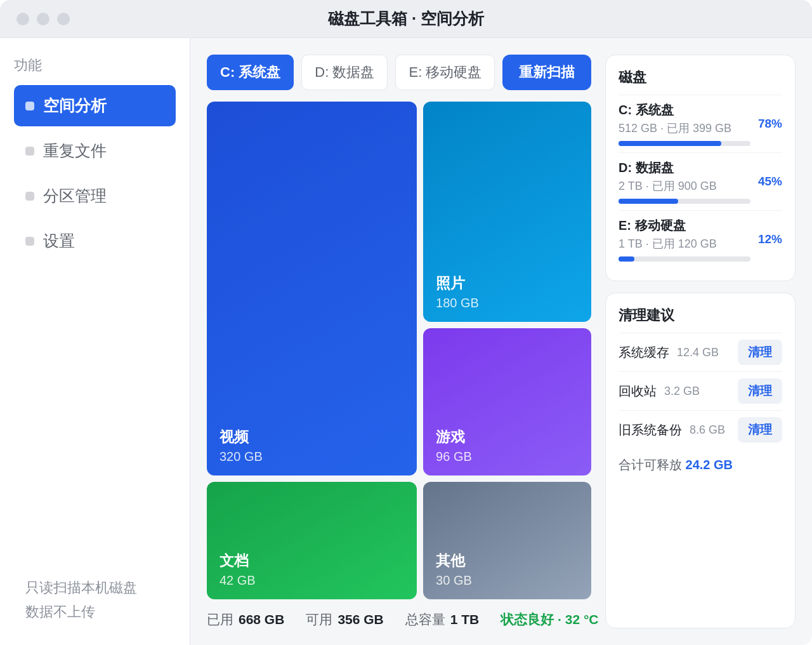812x645 pixels.
Task: Click the 1 TB · 已用 120 GB text
Action: pyautogui.click(x=667, y=244)
